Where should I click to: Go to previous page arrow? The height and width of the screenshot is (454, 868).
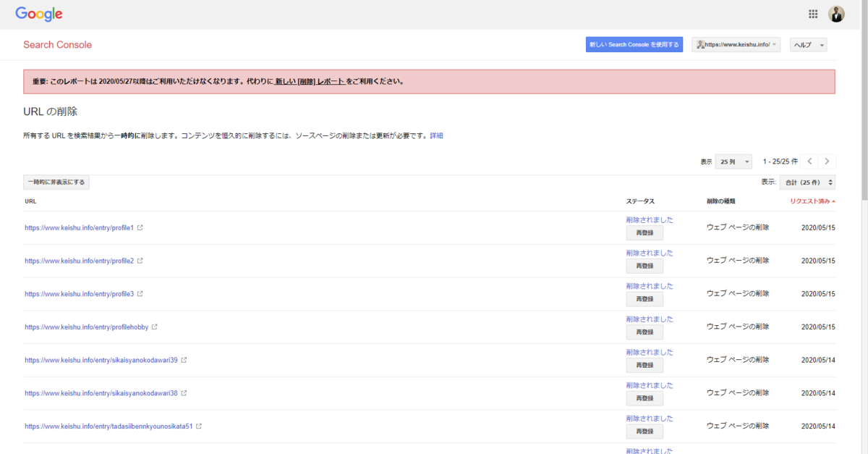pos(810,161)
